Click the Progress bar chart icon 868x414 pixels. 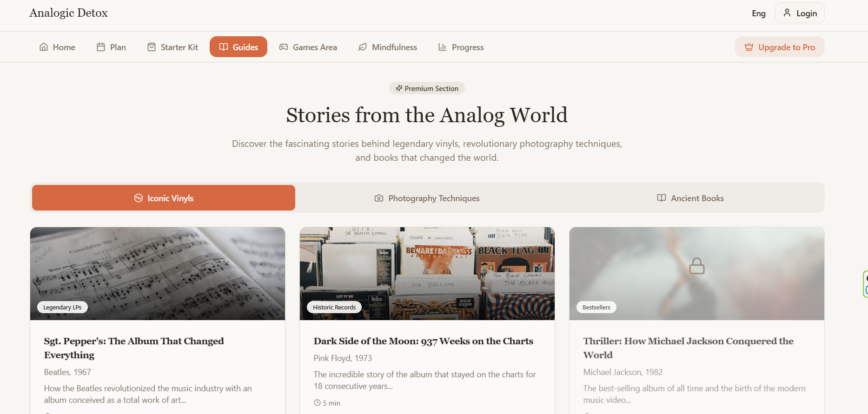tap(443, 47)
